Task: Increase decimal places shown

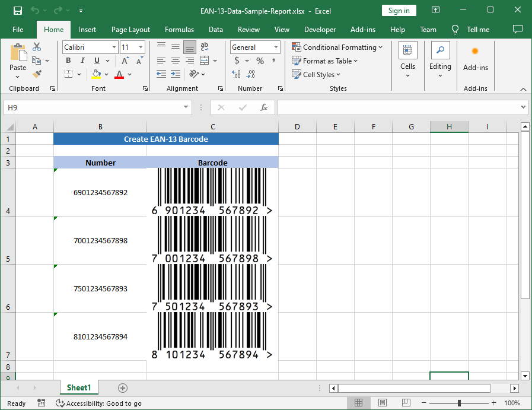Action: 236,74
